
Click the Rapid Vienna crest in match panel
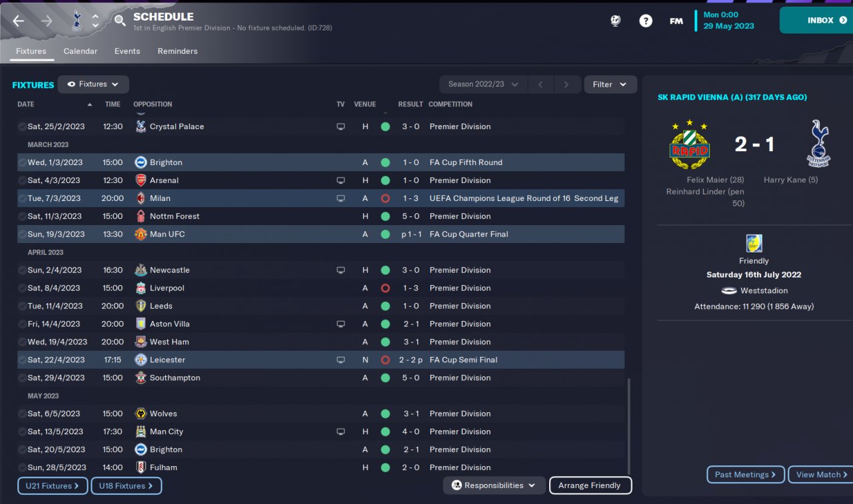pos(689,144)
